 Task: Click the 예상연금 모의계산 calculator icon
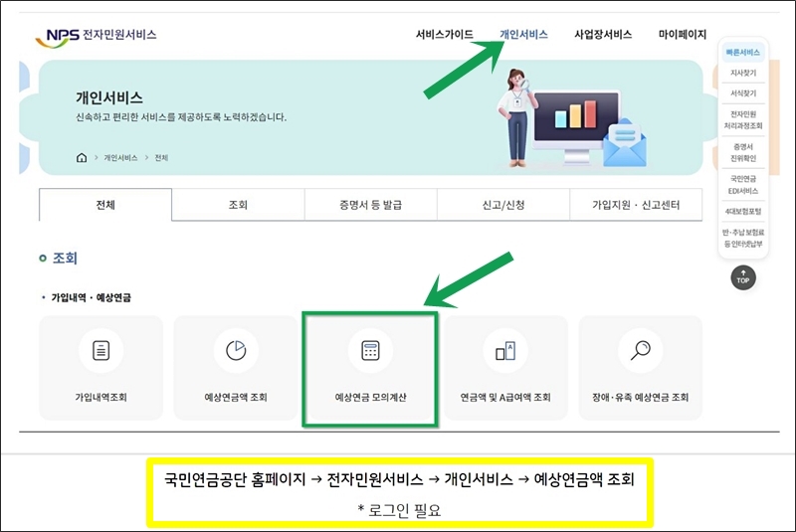click(x=370, y=350)
